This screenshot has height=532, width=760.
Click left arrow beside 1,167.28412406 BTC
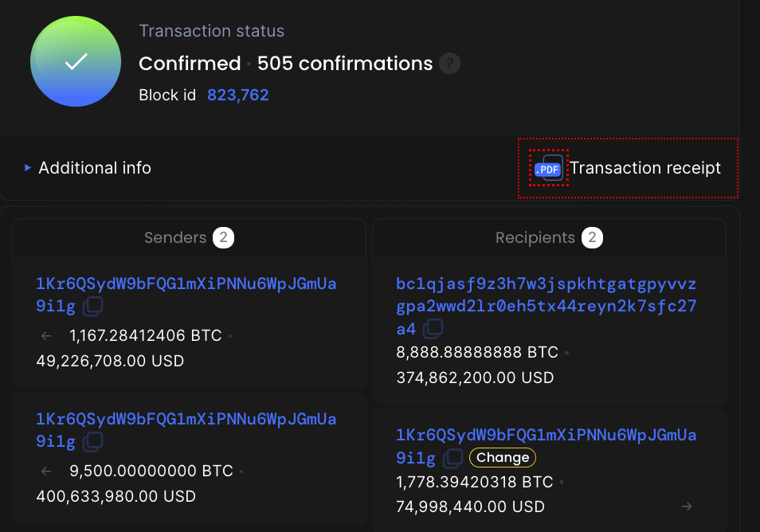click(46, 336)
